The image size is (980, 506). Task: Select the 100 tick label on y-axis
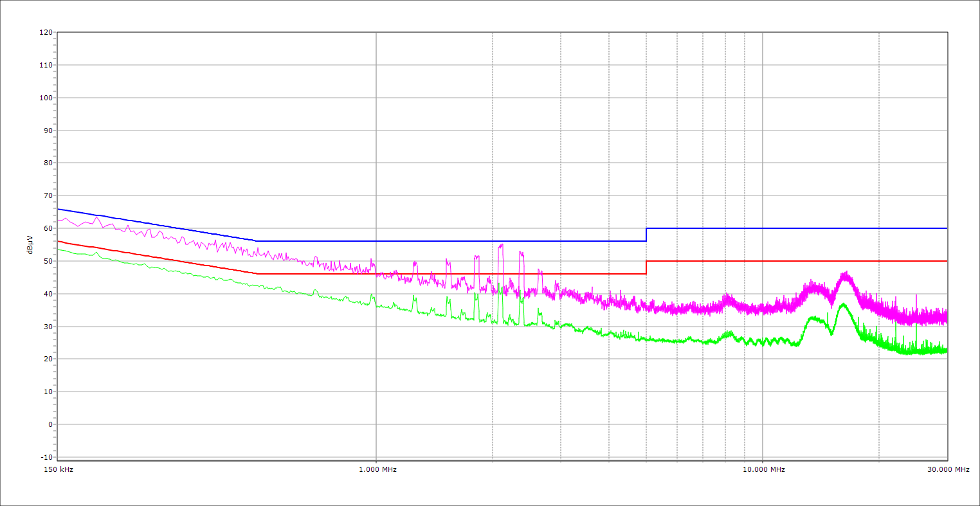coord(46,98)
